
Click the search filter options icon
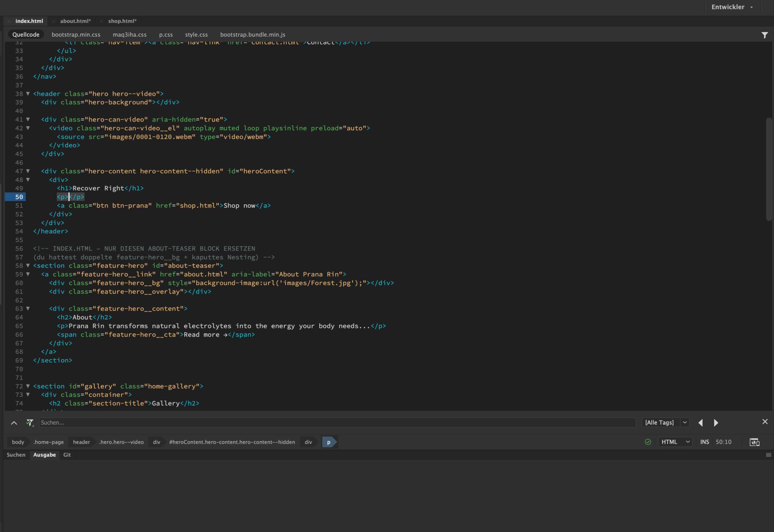(x=30, y=423)
